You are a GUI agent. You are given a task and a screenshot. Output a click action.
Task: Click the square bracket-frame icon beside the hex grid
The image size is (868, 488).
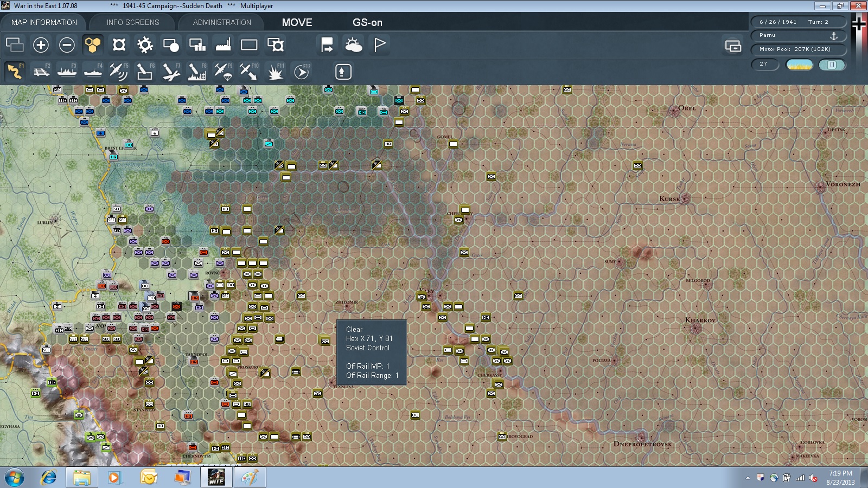click(x=119, y=44)
